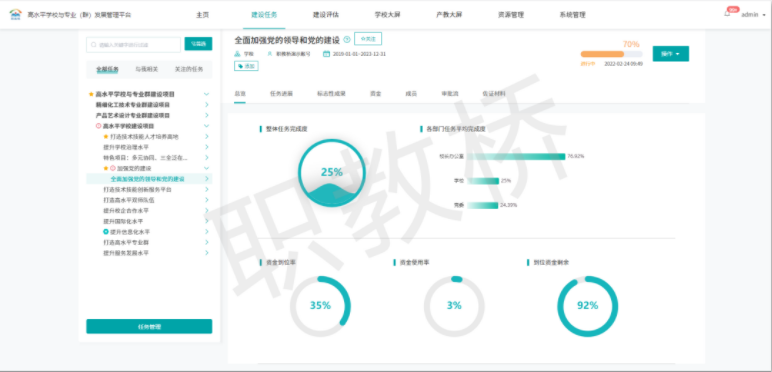This screenshot has width=772, height=372.
Task: Click the help question-mark icon beside the title
Action: [x=347, y=39]
